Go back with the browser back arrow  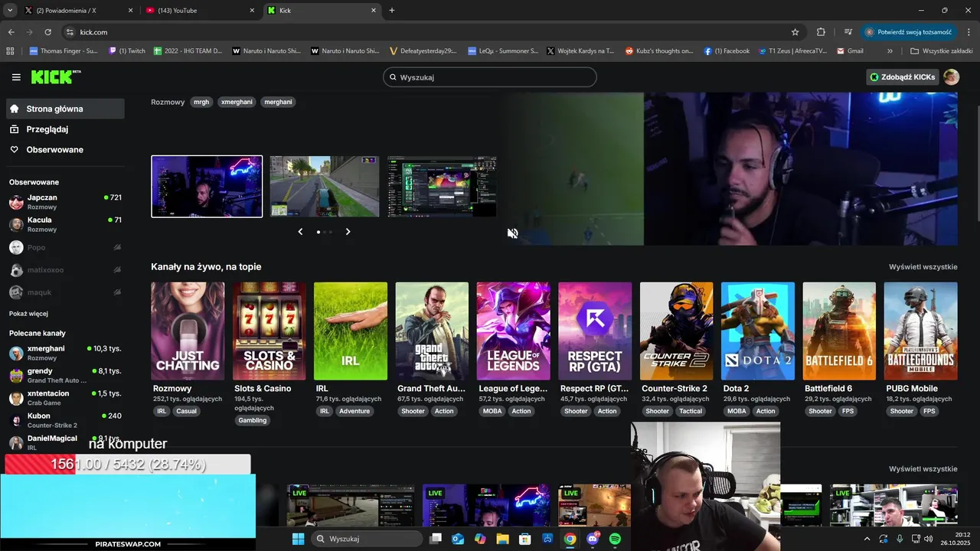click(x=11, y=32)
